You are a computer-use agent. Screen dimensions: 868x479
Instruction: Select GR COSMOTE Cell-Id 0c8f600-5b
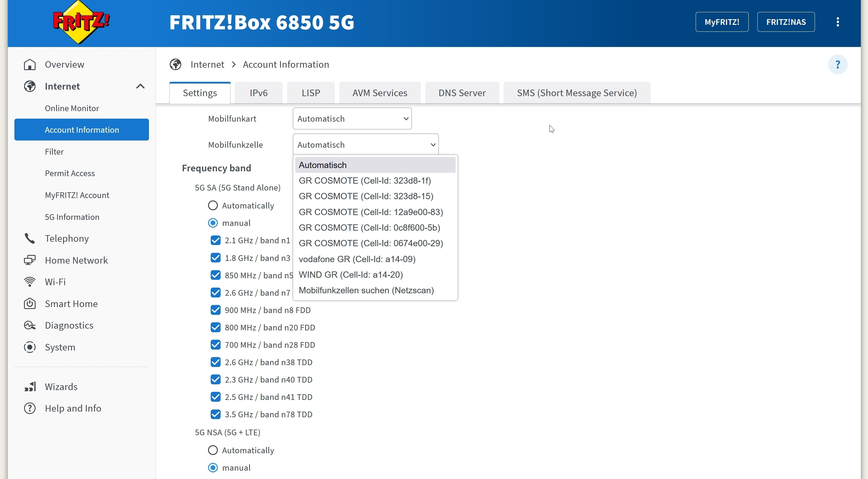[x=375, y=228]
